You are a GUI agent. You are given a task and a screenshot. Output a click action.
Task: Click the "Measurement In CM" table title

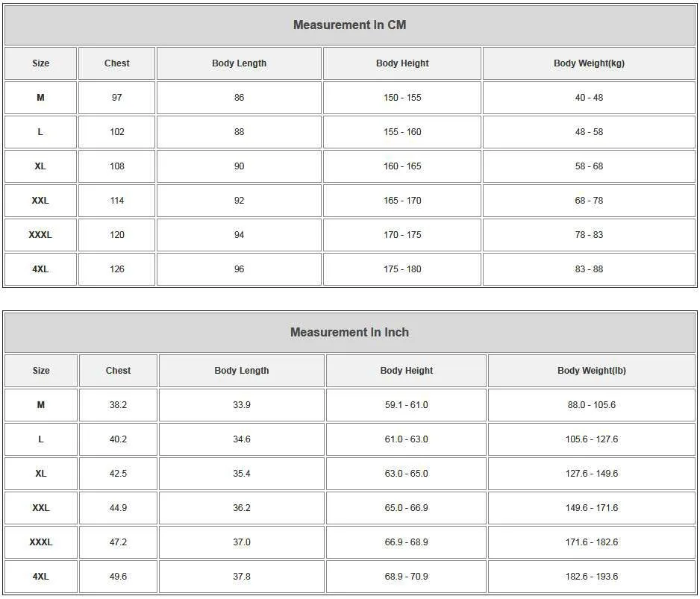349,25
